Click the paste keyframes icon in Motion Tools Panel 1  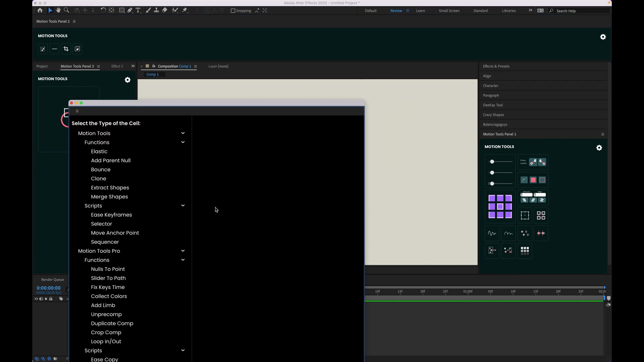click(542, 162)
